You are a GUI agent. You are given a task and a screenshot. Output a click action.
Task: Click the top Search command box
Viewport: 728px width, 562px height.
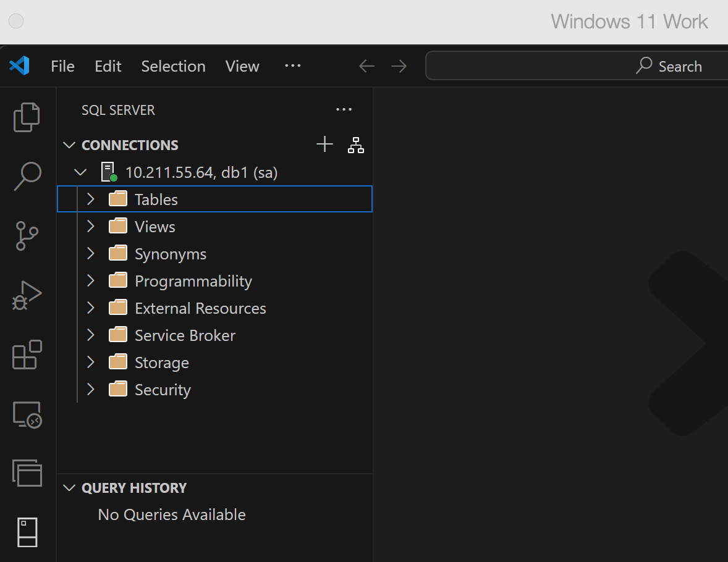point(575,66)
